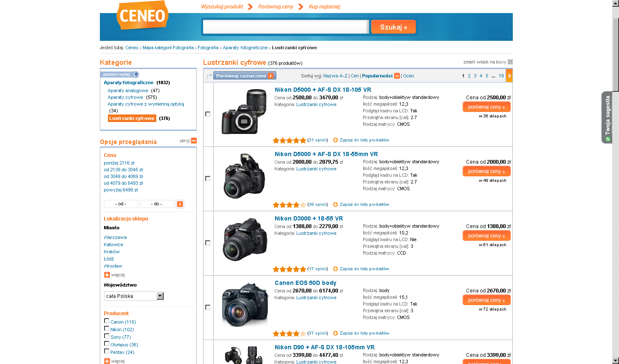Tick the compare checkbox for Nikon D5000 18-55mm VR
The width and height of the screenshot is (619, 364).
[x=208, y=178]
